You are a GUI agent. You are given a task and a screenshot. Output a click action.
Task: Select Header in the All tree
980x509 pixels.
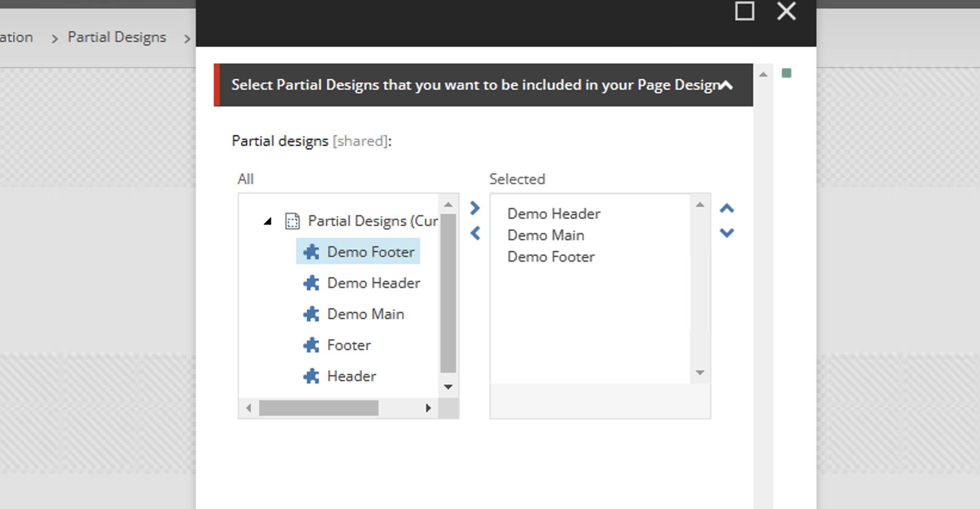tap(352, 376)
